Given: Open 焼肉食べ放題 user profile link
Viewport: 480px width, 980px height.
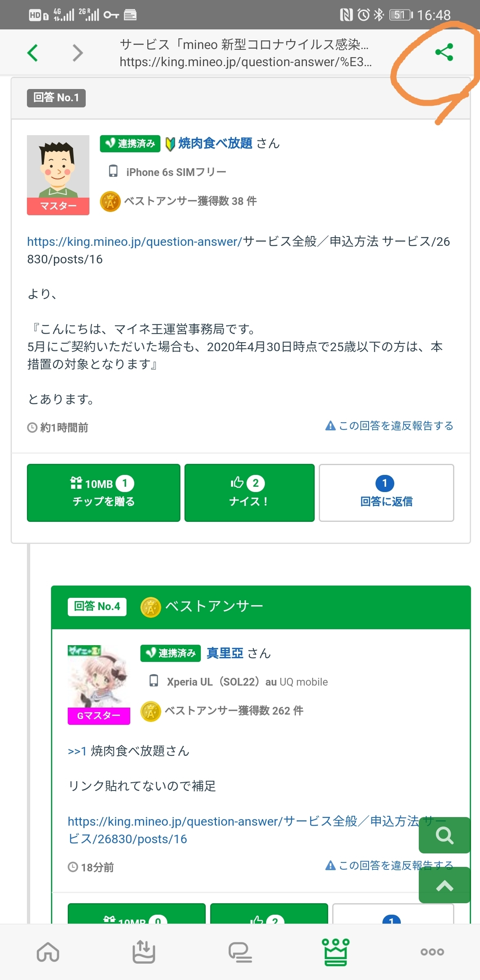Looking at the screenshot, I should [x=215, y=143].
